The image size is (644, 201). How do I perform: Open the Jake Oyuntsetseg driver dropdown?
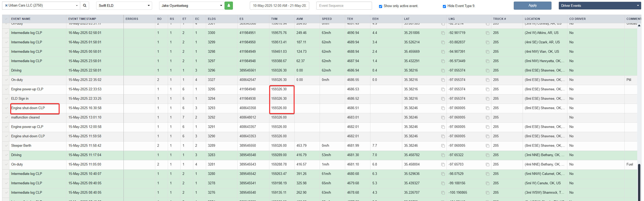192,5
